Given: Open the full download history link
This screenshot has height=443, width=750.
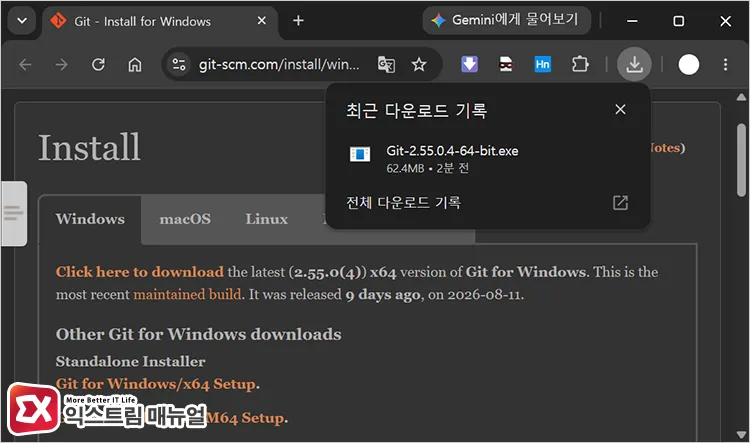Looking at the screenshot, I should click(403, 203).
